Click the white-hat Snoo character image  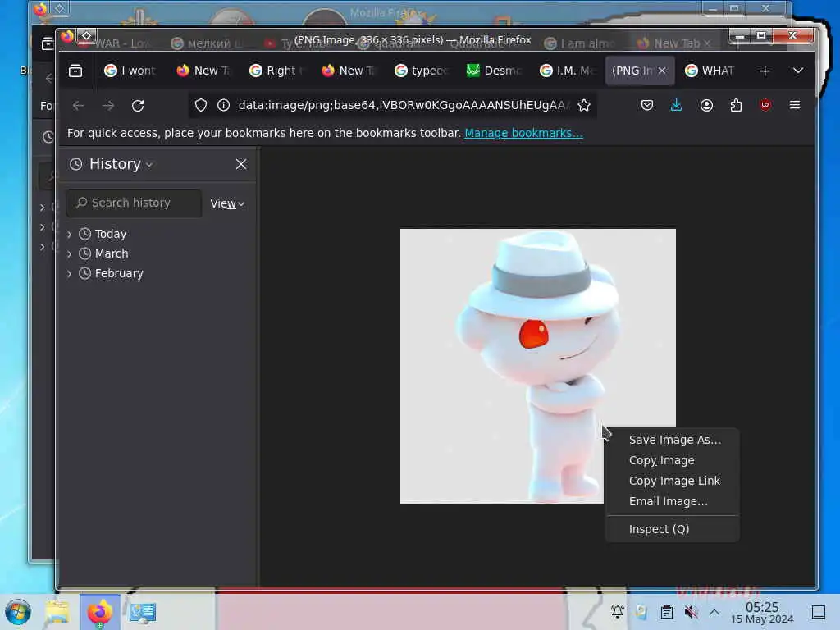pyautogui.click(x=538, y=367)
